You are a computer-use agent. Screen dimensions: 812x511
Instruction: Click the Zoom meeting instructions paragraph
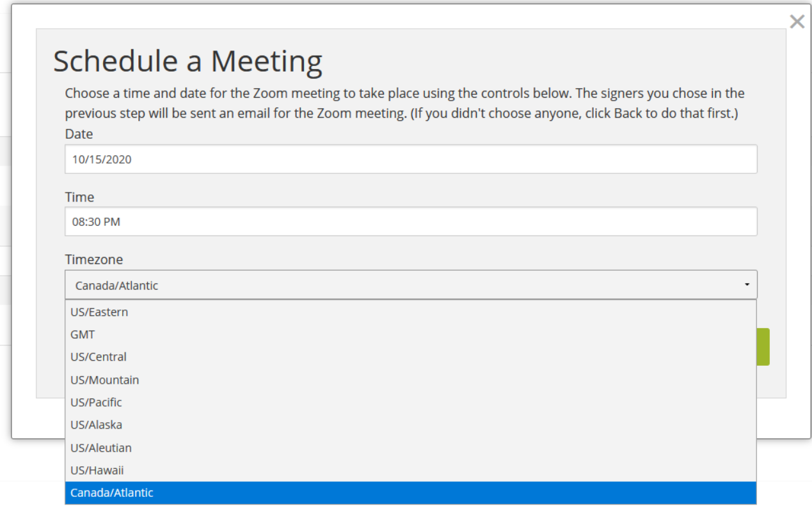coord(404,104)
